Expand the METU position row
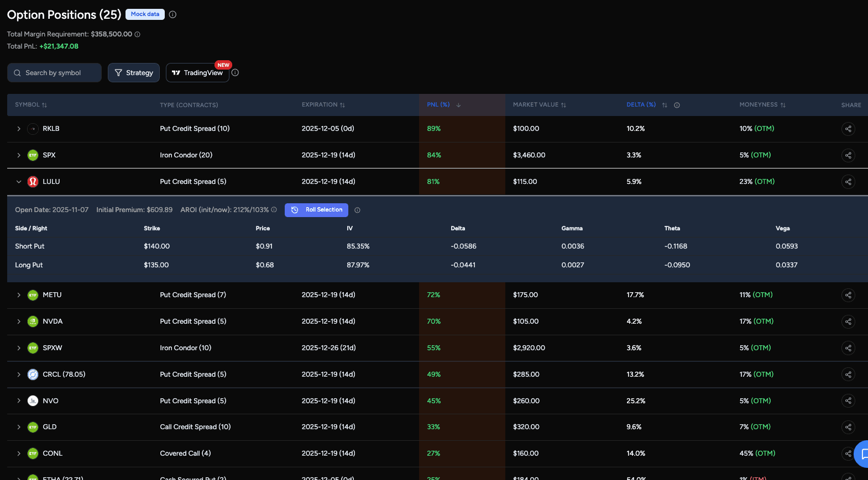The width and height of the screenshot is (868, 480). (x=19, y=295)
